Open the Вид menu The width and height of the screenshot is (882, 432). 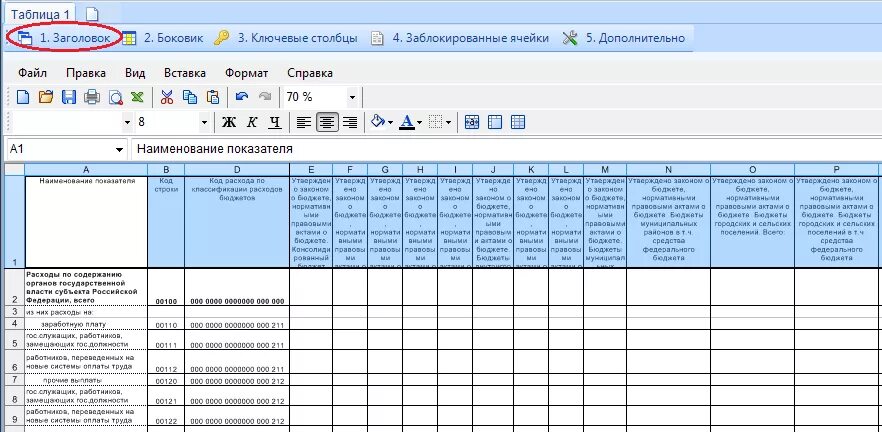pyautogui.click(x=135, y=73)
